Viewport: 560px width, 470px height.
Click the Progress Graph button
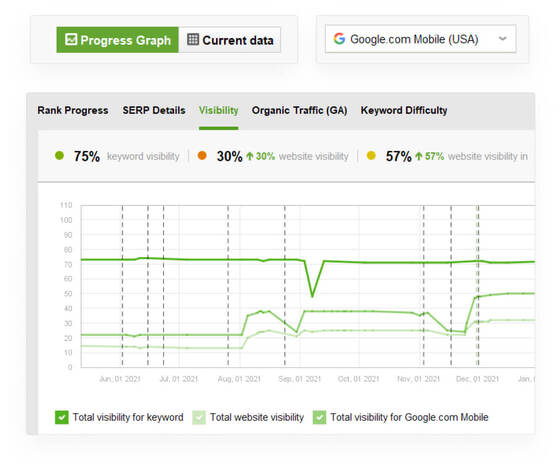point(118,40)
